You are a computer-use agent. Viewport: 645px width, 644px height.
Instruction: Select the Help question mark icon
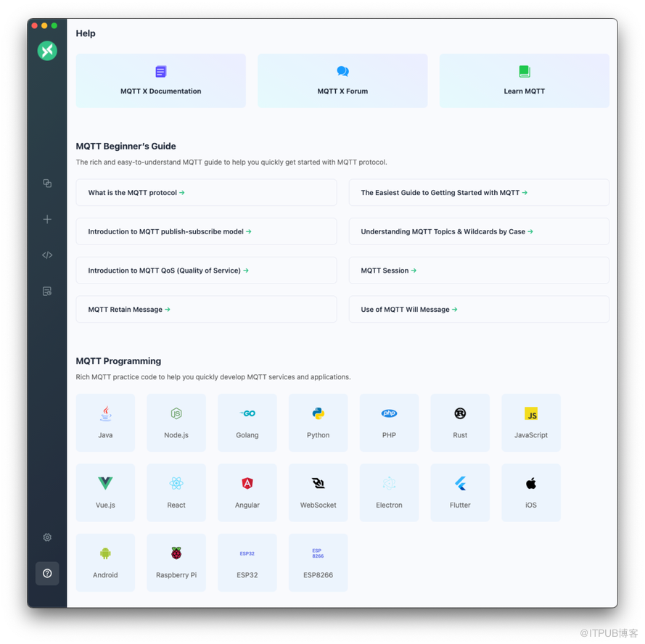[47, 573]
